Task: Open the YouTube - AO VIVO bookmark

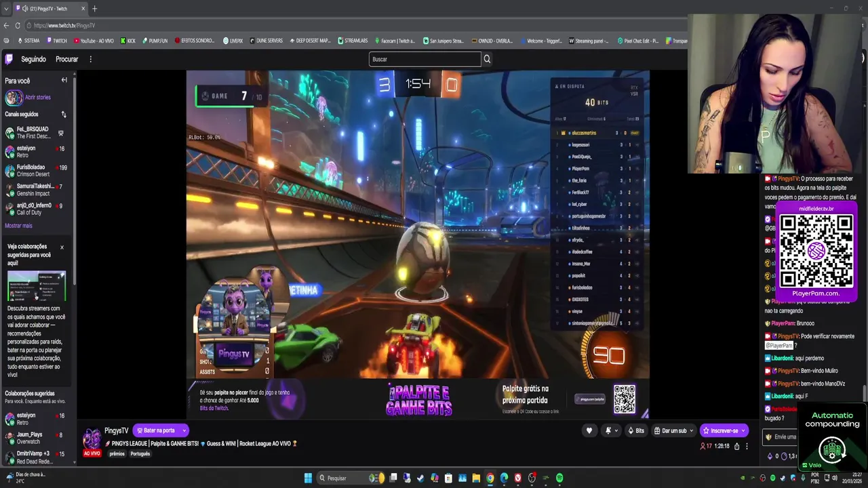Action: point(94,41)
